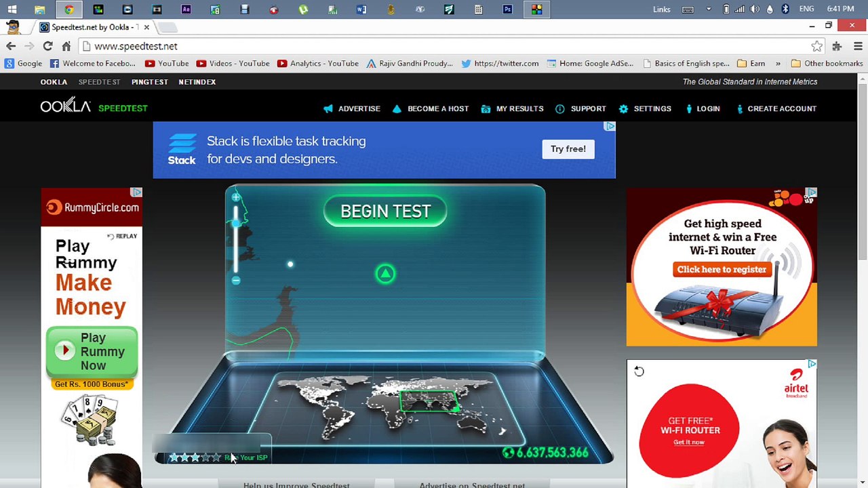868x488 pixels.
Task: Open the Analytics - YouTube bookmark
Action: pyautogui.click(x=317, y=63)
